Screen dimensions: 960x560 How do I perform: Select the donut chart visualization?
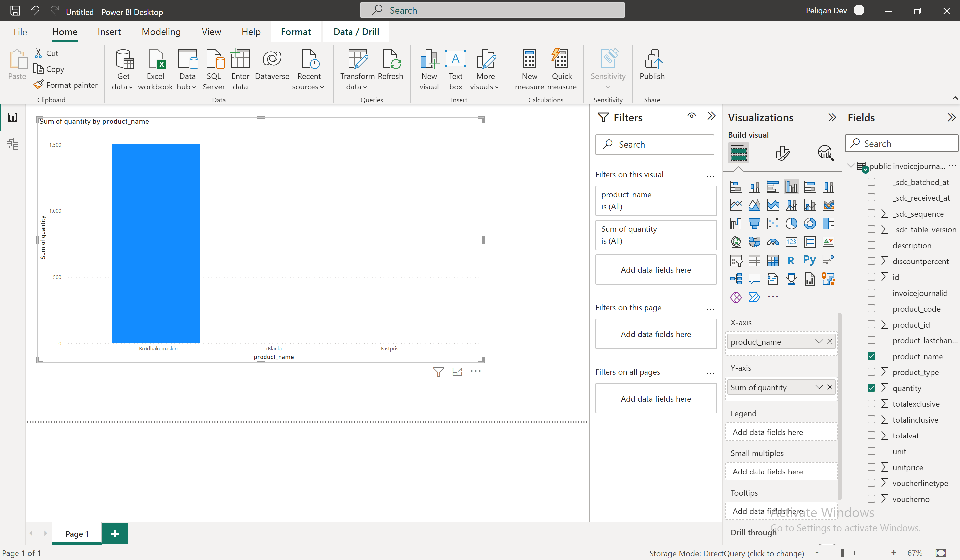click(809, 224)
